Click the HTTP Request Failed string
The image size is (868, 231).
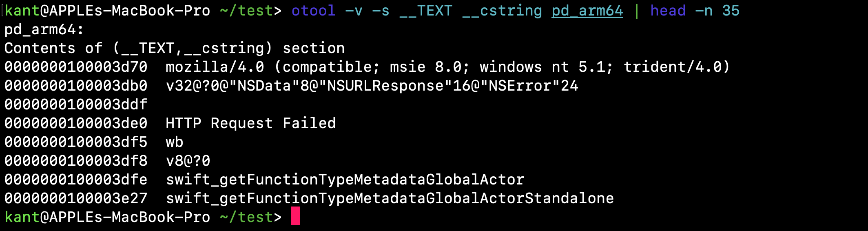coord(251,123)
